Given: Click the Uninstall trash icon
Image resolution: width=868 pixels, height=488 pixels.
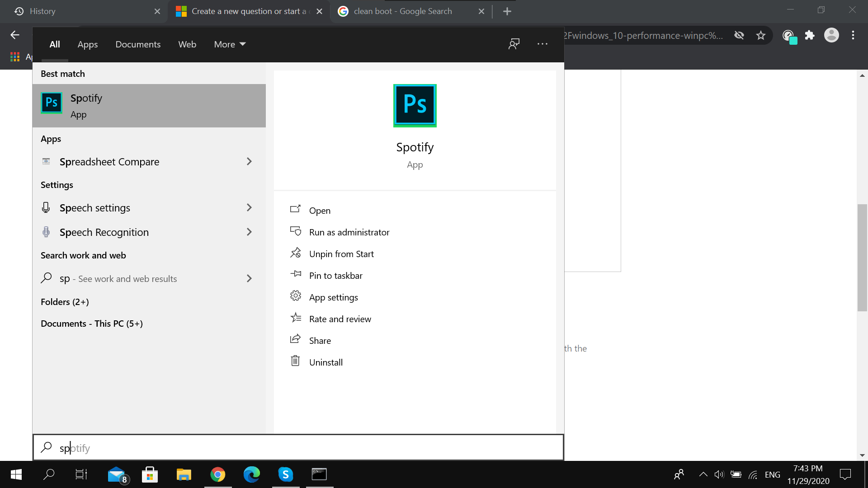Looking at the screenshot, I should point(295,361).
